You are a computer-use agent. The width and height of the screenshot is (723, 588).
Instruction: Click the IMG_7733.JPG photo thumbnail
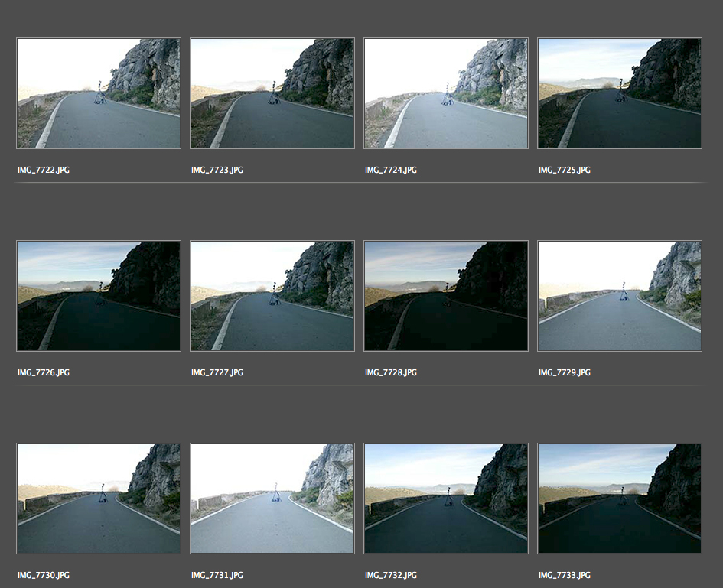point(620,499)
